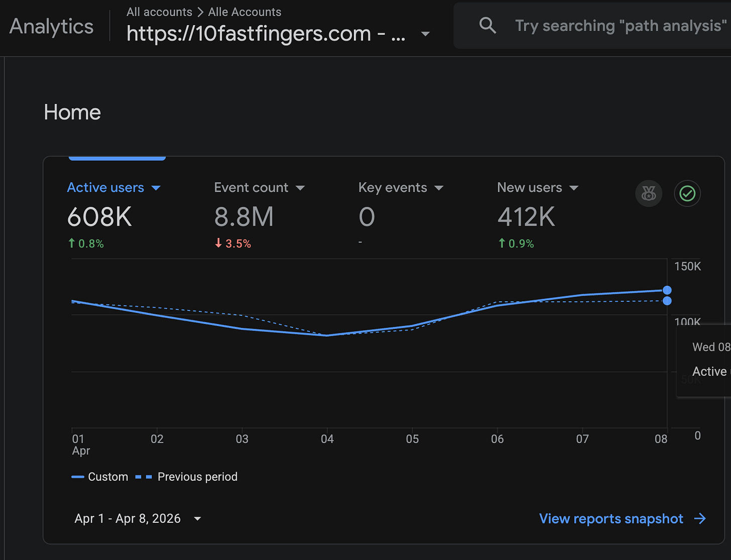Expand the Active users metric dropdown
Viewport: 731px width, 560px height.
point(156,188)
